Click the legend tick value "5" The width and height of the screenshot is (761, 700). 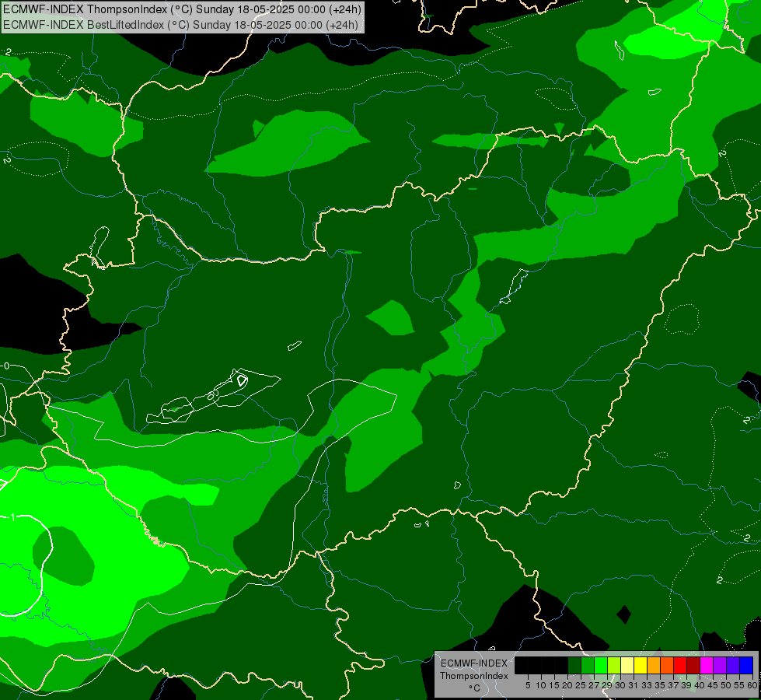point(528,685)
